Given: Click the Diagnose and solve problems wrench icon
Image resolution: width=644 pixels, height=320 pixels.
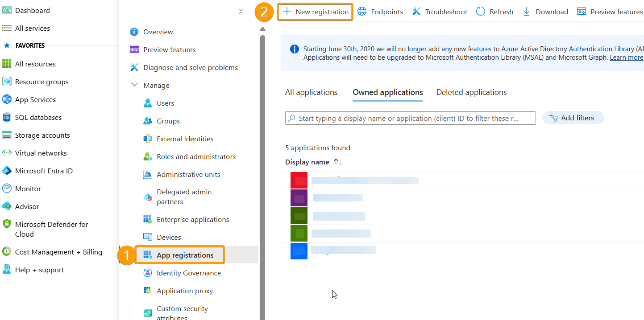Looking at the screenshot, I should point(134,67).
